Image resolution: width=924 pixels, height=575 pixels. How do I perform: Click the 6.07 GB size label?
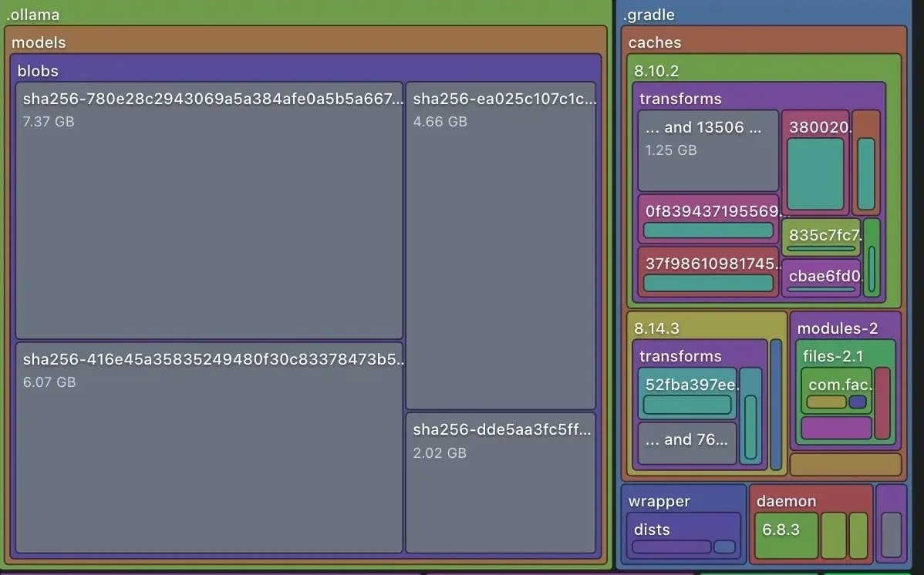(x=49, y=382)
